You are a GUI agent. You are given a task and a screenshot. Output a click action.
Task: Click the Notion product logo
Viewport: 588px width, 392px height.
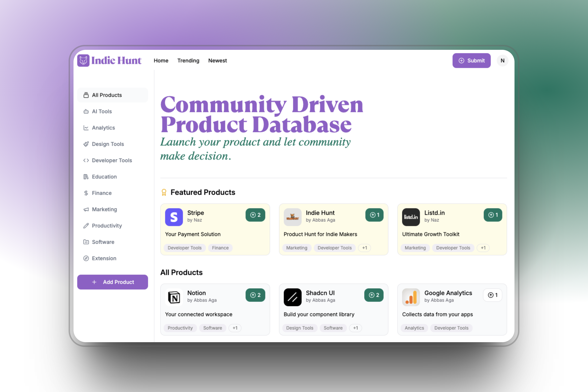point(174,297)
